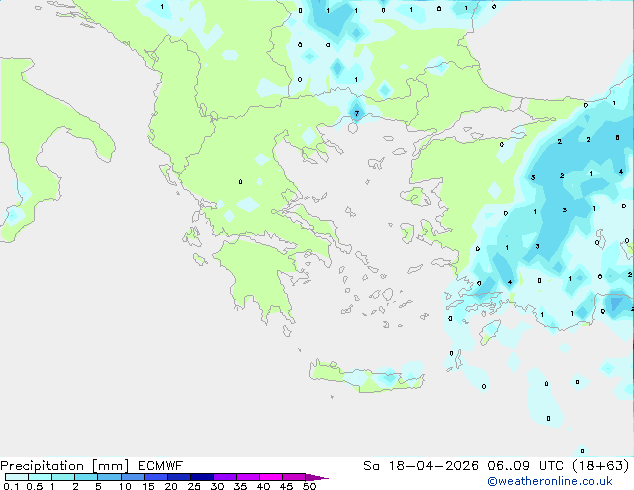The width and height of the screenshot is (634, 490).
Task: Click the '45' legend scale label
Action: pyautogui.click(x=286, y=486)
